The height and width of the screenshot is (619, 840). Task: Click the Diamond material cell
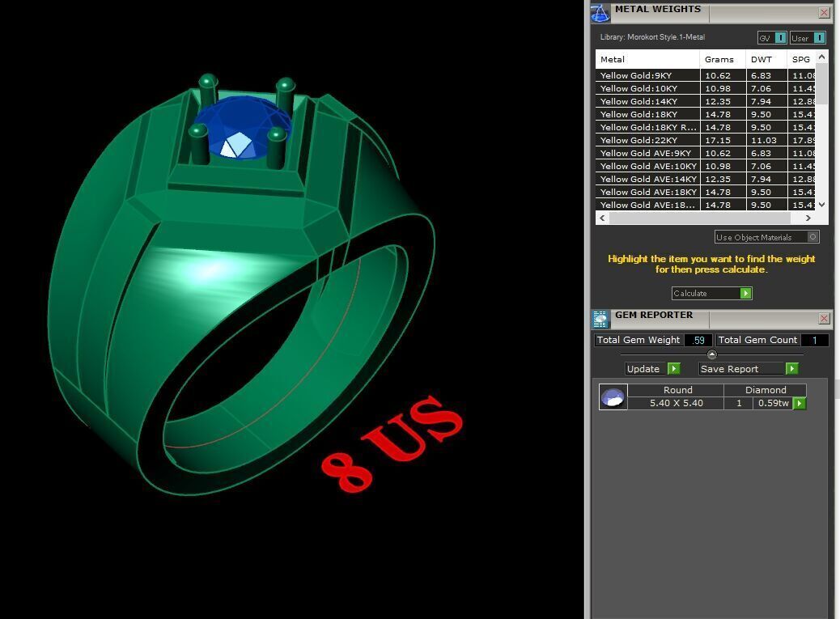766,390
